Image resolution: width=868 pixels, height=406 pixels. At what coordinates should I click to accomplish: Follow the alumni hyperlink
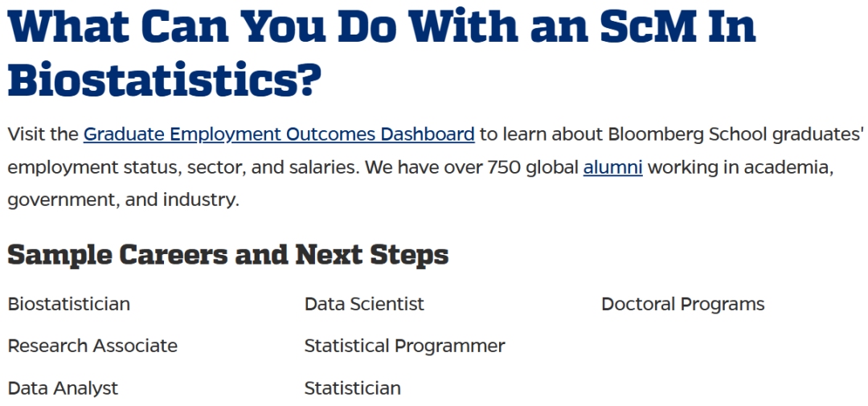(x=612, y=166)
